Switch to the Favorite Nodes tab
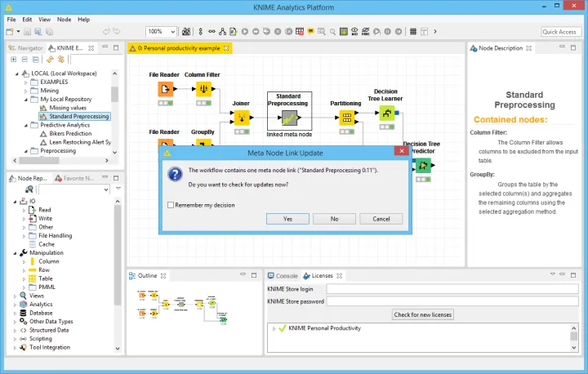The image size is (588, 374). pos(74,178)
